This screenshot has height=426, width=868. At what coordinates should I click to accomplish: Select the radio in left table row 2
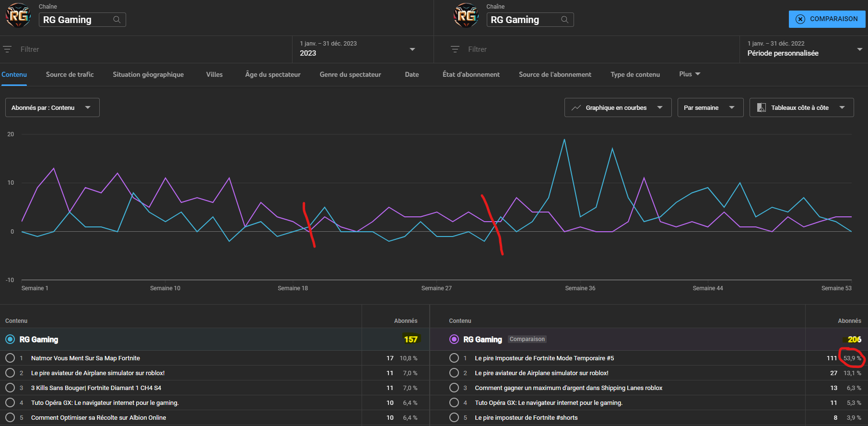coord(10,373)
